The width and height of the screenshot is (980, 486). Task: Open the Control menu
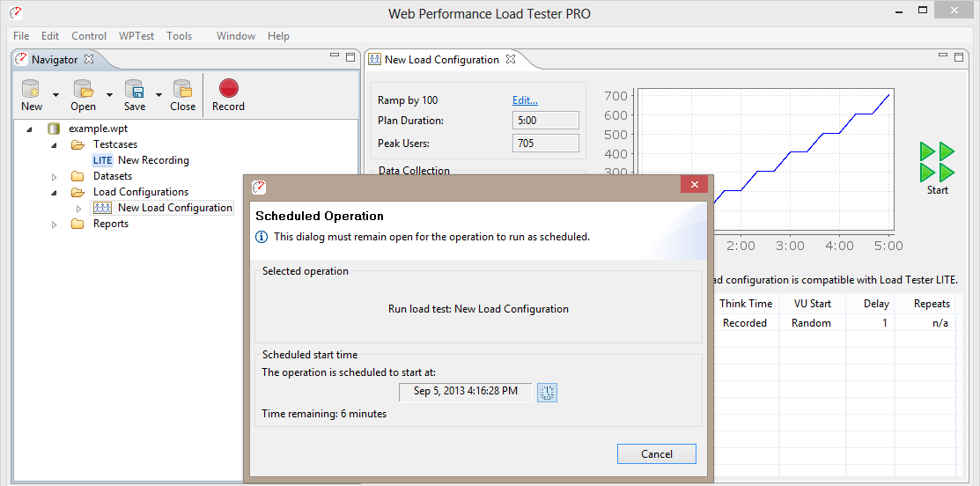(x=89, y=35)
